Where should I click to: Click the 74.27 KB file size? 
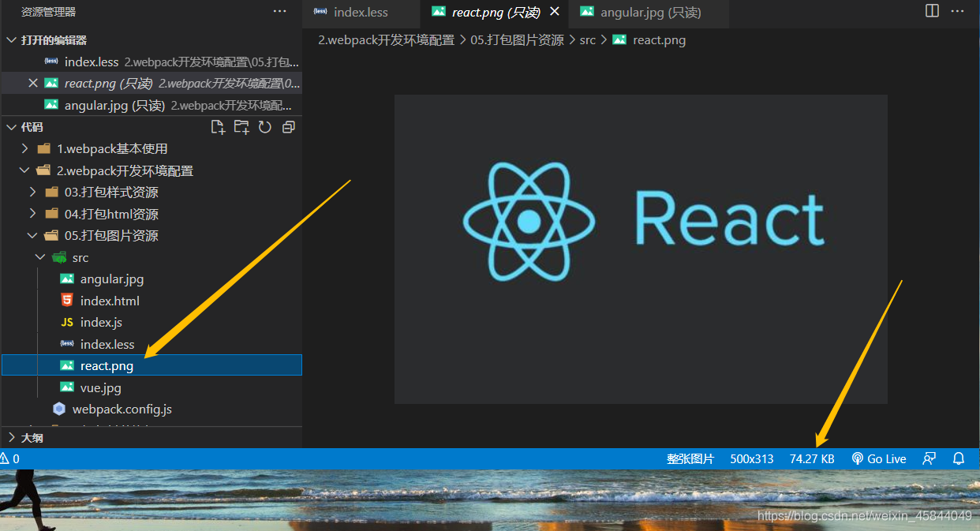coord(812,458)
